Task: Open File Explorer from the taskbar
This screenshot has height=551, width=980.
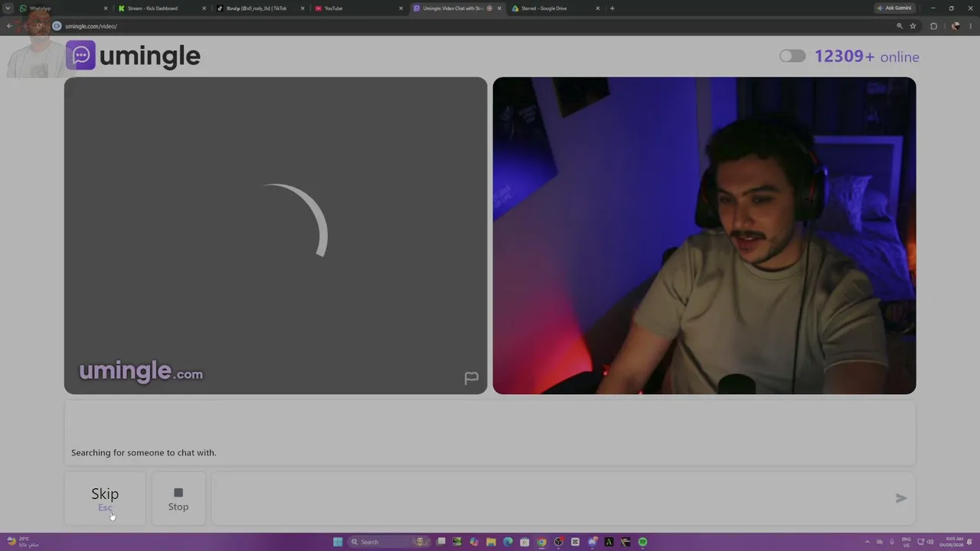Action: pyautogui.click(x=491, y=542)
